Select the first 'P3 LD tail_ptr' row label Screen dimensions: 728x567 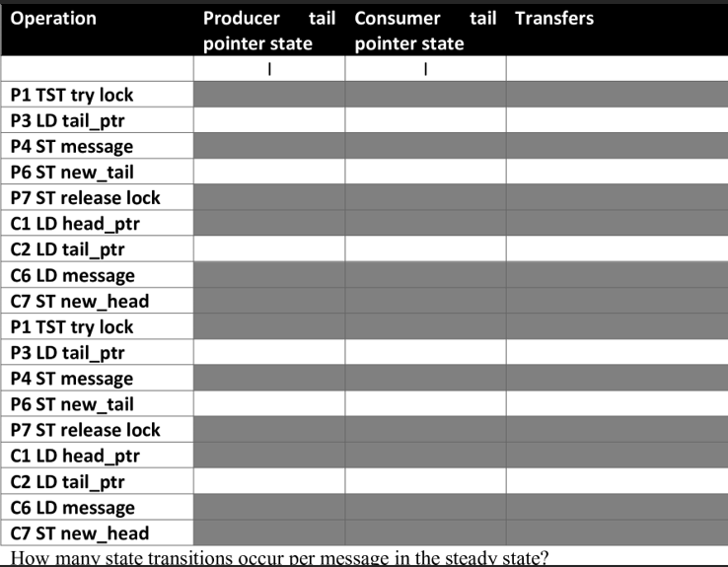click(67, 120)
